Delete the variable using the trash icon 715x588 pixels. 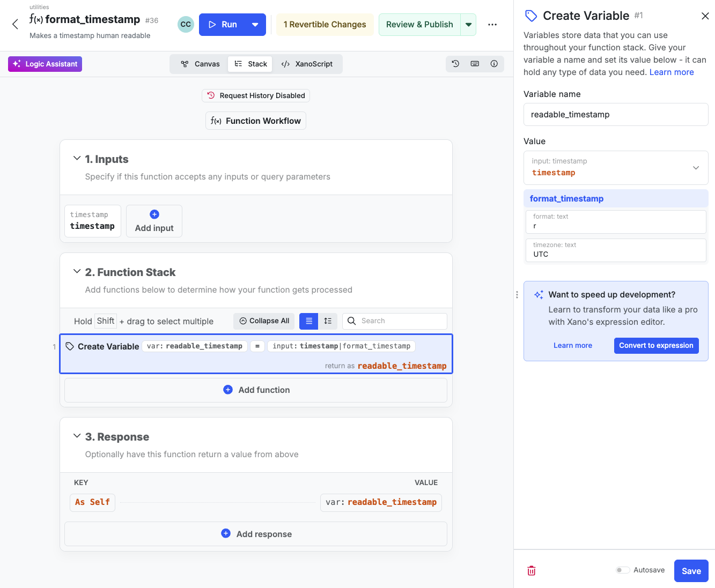[532, 571]
